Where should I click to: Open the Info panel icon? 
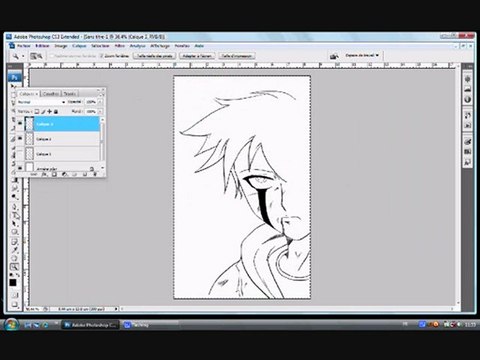pos(468,99)
